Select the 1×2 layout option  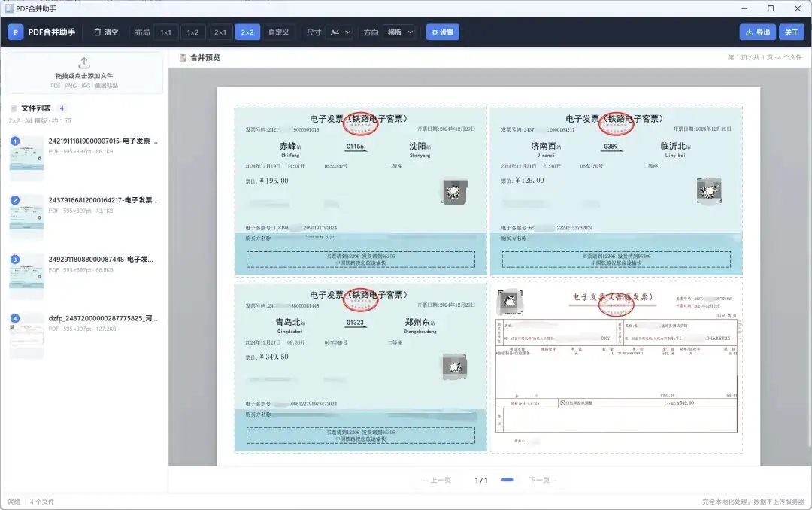[x=192, y=32]
